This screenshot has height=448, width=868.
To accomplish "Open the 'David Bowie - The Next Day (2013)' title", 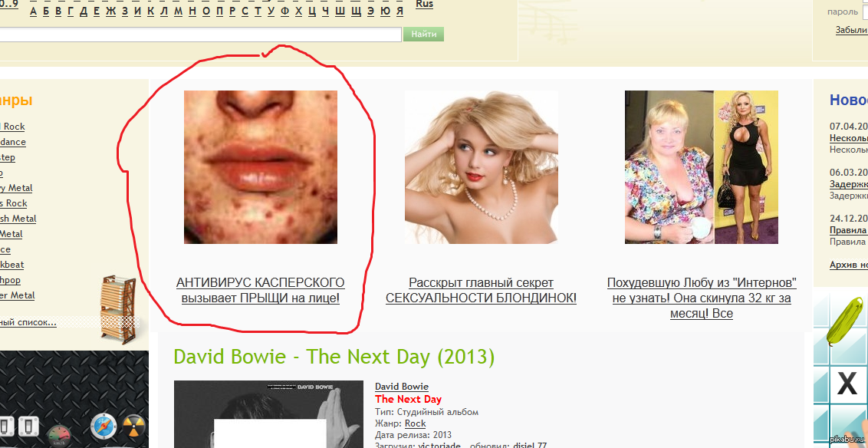I will [x=334, y=357].
